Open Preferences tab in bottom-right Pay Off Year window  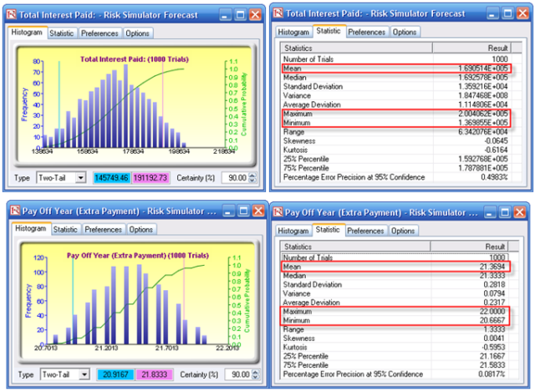point(365,231)
